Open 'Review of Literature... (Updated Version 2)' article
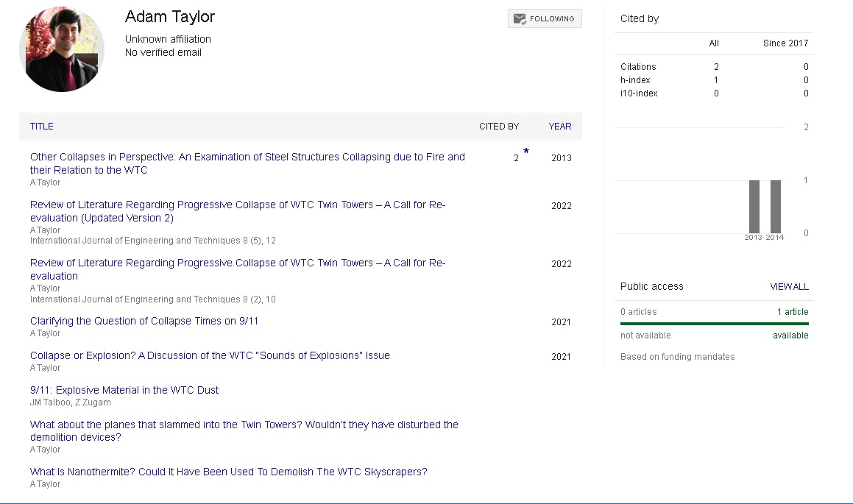This screenshot has height=504, width=853. point(238,211)
